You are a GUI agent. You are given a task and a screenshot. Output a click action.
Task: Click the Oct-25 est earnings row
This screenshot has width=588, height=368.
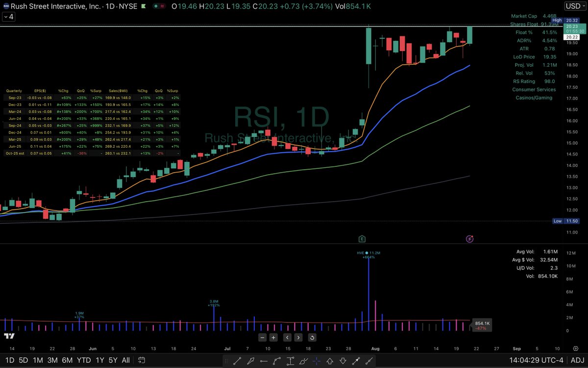(92, 154)
